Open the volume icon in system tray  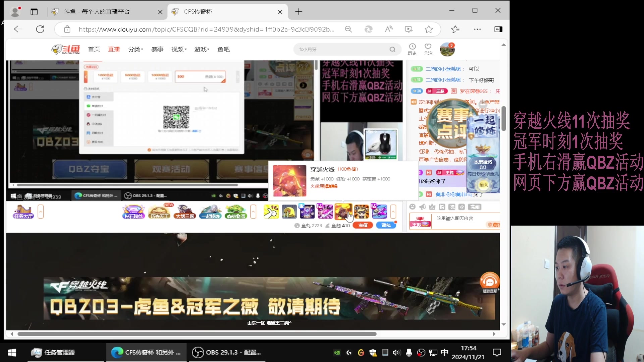396,352
